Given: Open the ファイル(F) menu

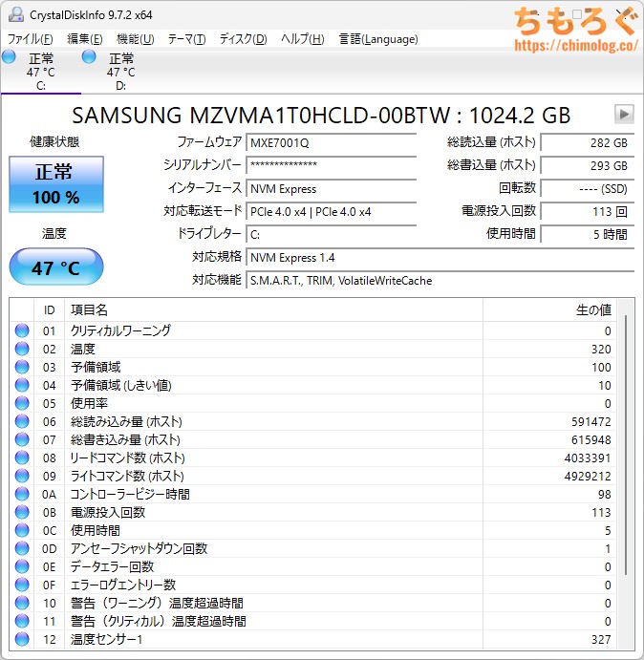Looking at the screenshot, I should (30, 39).
